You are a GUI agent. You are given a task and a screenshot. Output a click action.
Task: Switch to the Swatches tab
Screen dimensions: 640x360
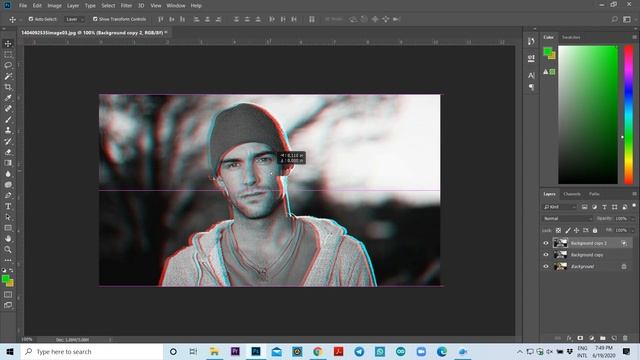point(571,37)
